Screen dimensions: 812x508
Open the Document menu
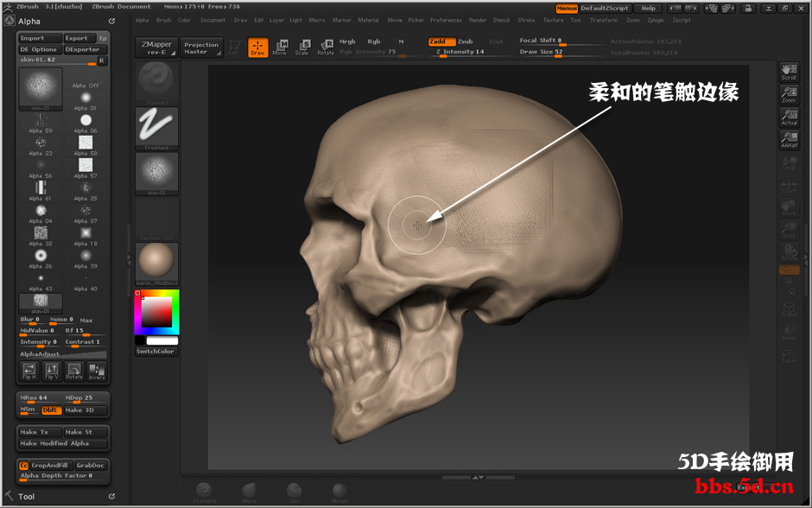click(213, 20)
